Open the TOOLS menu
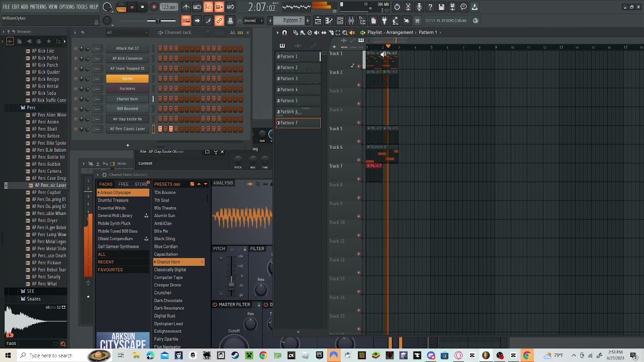 (82, 7)
